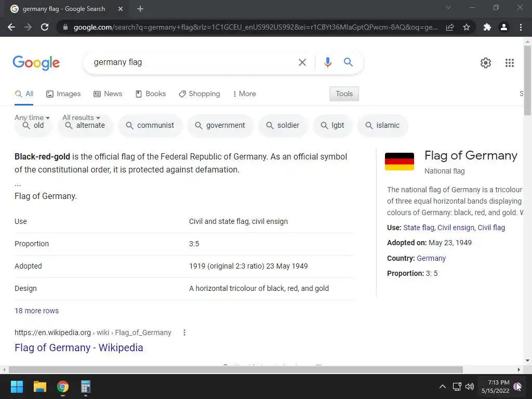Click the browser forward arrow
This screenshot has width=532, height=399.
pos(28,27)
